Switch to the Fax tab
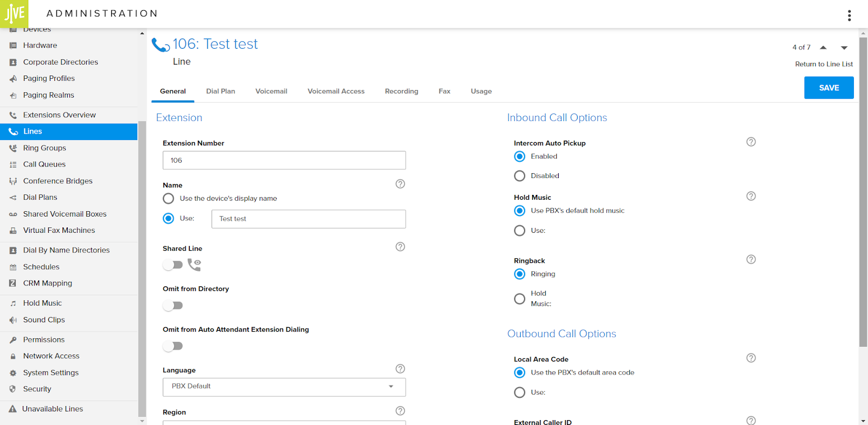 click(x=444, y=91)
